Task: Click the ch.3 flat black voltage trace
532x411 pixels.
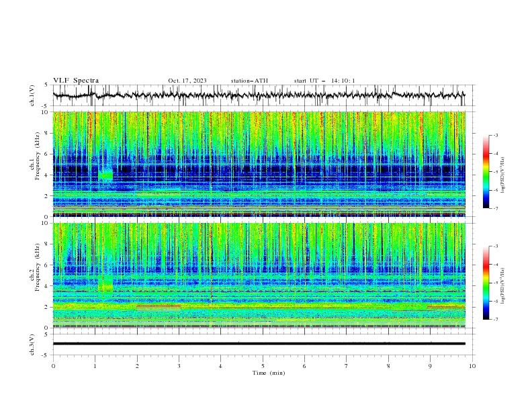Action: pyautogui.click(x=259, y=344)
